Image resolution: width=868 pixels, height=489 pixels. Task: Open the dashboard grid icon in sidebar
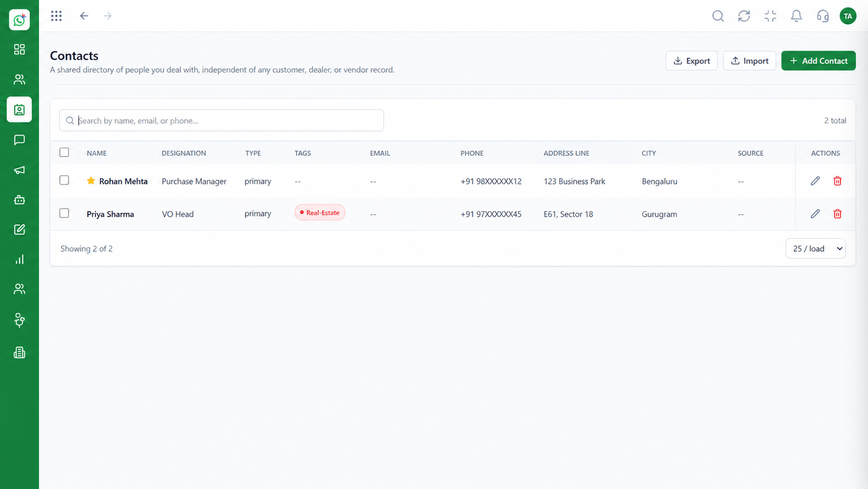coord(19,49)
